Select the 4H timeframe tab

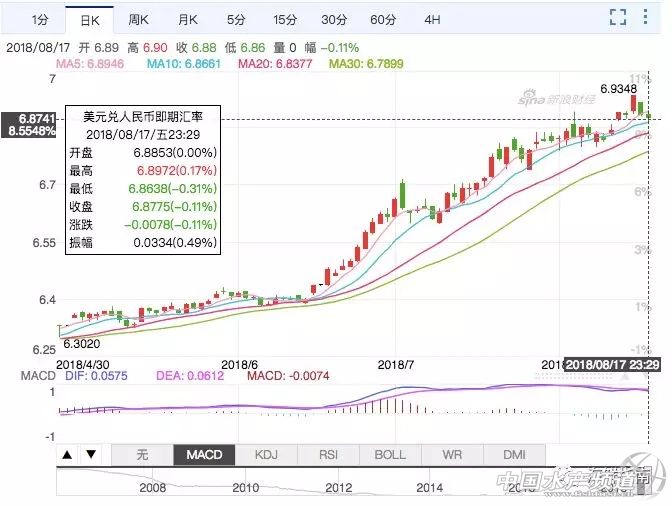pos(431,19)
